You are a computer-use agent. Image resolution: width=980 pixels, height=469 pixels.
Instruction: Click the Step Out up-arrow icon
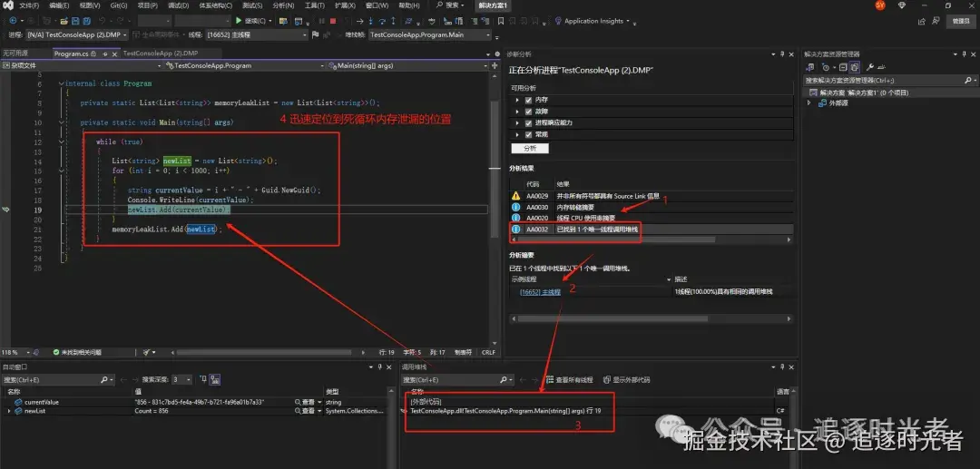tap(393, 21)
